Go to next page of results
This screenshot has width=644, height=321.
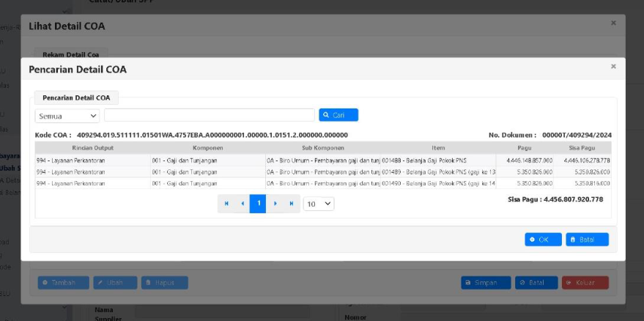[275, 204]
